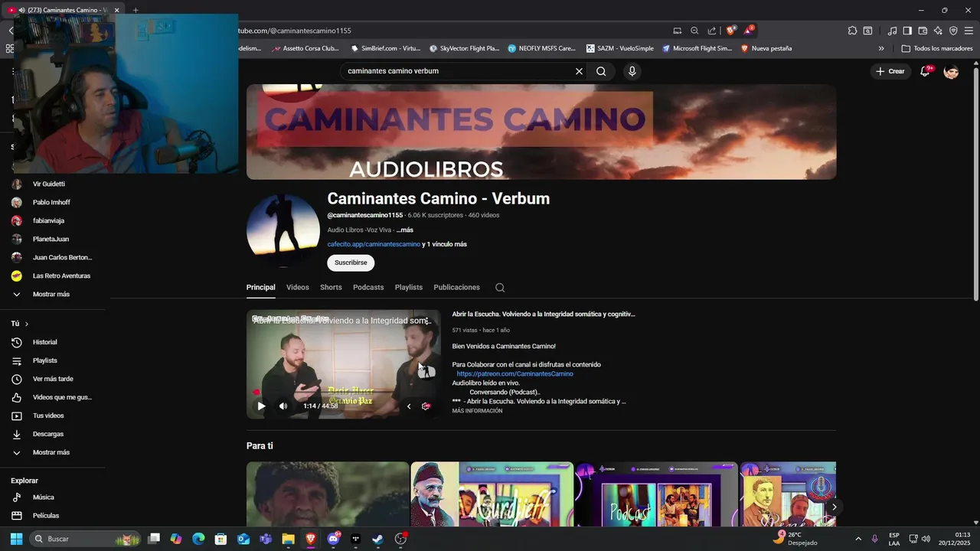Clear the YouTube search field with the X
The height and width of the screenshot is (551, 980).
tap(579, 71)
